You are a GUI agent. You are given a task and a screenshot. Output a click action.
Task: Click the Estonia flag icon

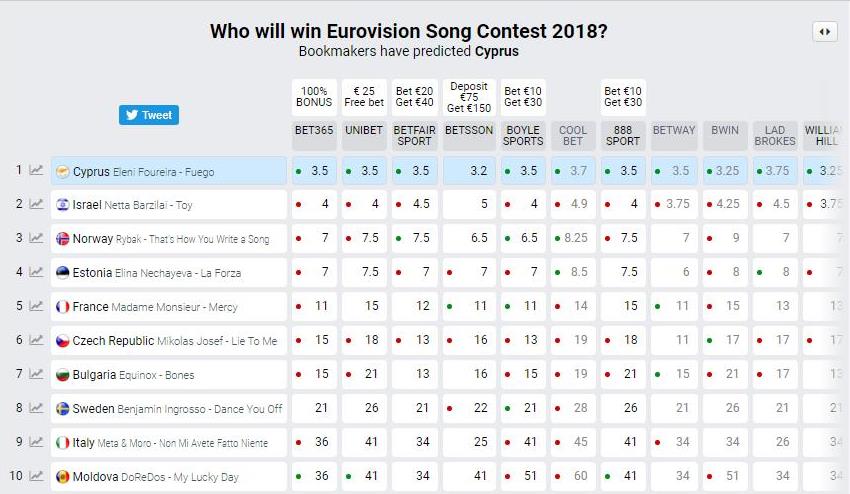[63, 273]
